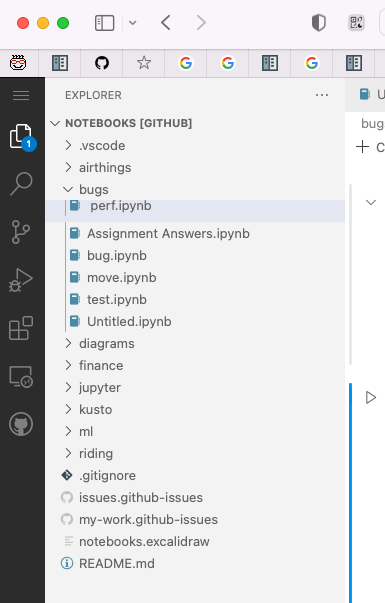
Task: Switch to the GitHub pinned tab
Action: click(x=102, y=63)
